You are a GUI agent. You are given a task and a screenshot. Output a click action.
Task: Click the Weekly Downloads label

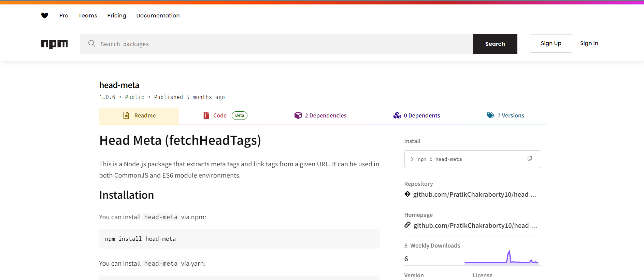pyautogui.click(x=435, y=246)
